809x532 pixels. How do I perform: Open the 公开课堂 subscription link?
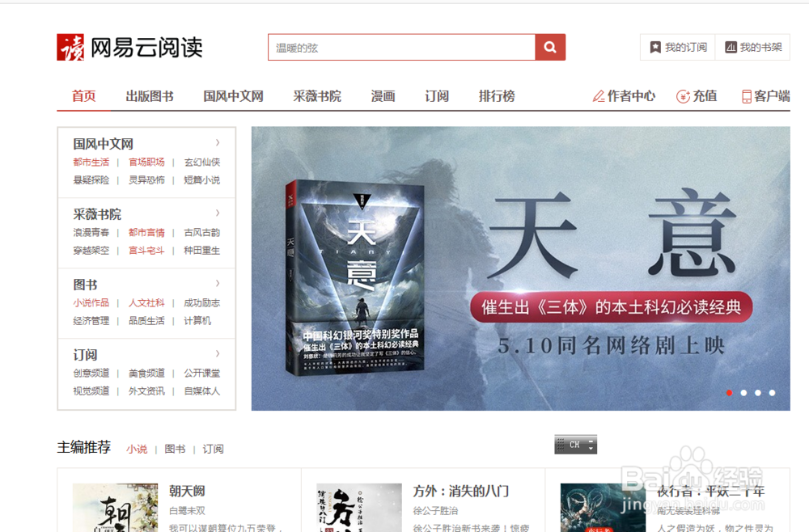click(x=202, y=374)
